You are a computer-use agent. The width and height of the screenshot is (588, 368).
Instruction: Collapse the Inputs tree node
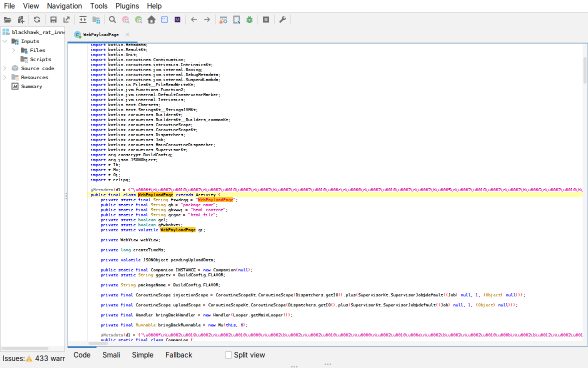[x=5, y=41]
